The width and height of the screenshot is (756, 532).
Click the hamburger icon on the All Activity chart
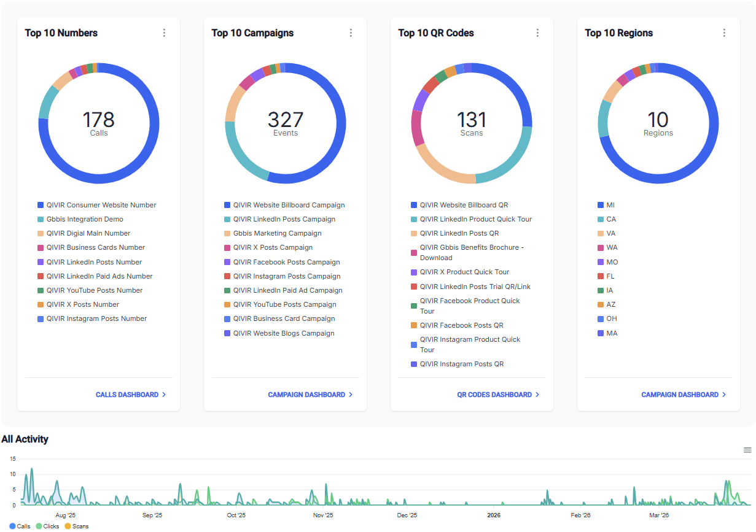pyautogui.click(x=747, y=450)
